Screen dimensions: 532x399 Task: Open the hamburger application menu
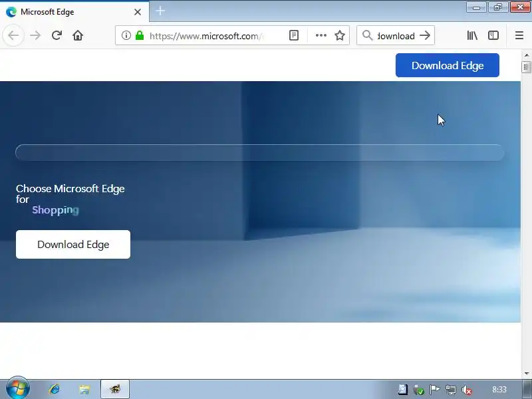click(x=519, y=35)
